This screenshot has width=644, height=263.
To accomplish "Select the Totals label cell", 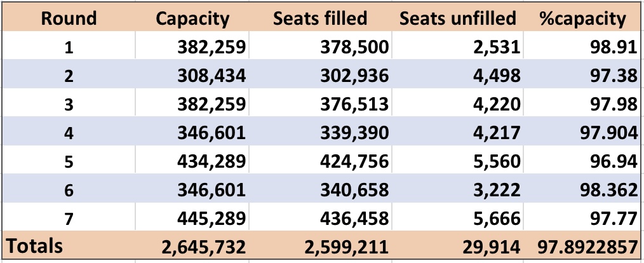I will pos(69,245).
